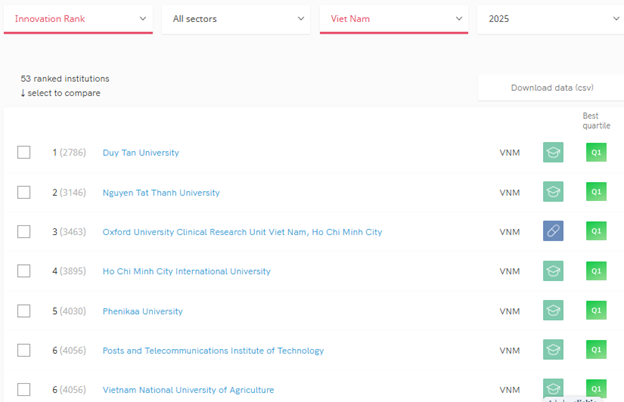Open the Phenikaa University link
The width and height of the screenshot is (624, 402).
point(142,311)
